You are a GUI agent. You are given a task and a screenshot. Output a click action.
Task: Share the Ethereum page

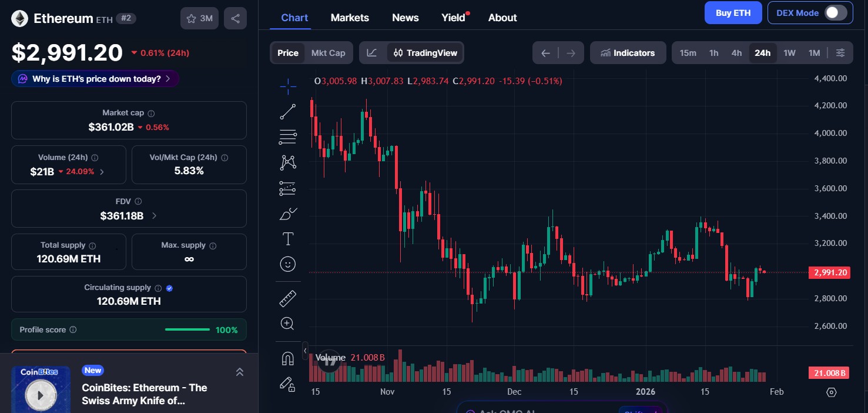click(235, 18)
